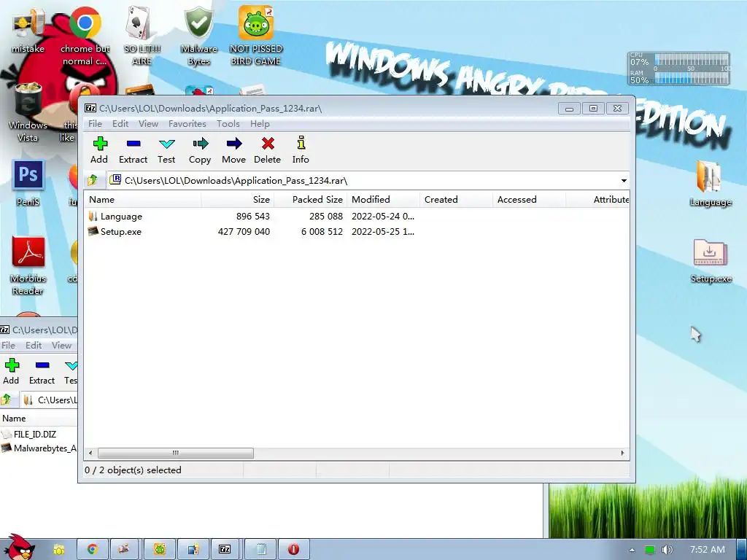Click Extract in the background 7-Zip window
747x560 pixels.
pyautogui.click(x=42, y=371)
